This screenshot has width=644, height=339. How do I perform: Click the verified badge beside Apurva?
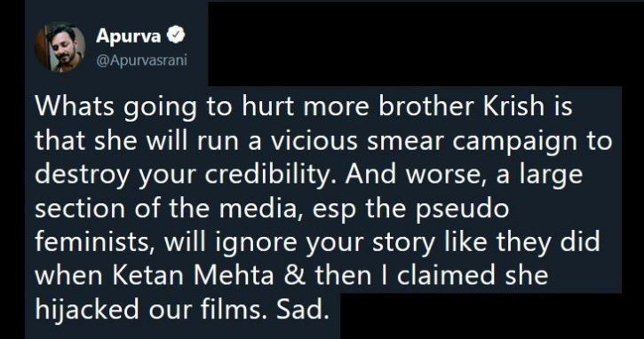[x=177, y=36]
